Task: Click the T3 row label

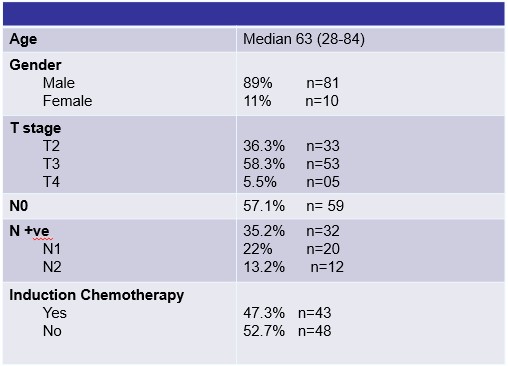Action: point(51,164)
